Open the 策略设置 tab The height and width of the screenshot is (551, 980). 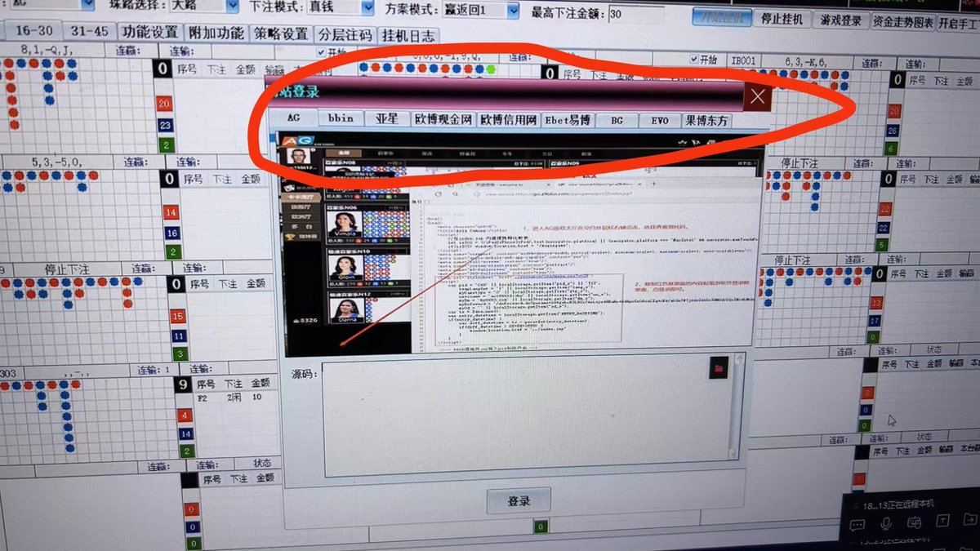281,33
